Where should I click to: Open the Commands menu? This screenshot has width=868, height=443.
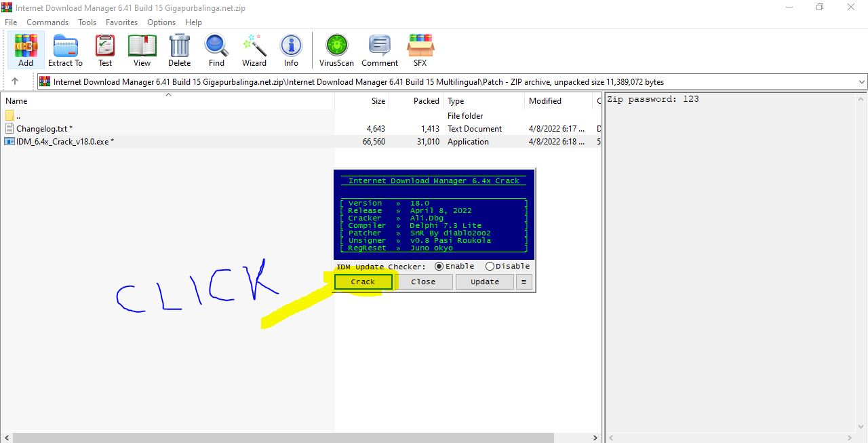coord(47,22)
